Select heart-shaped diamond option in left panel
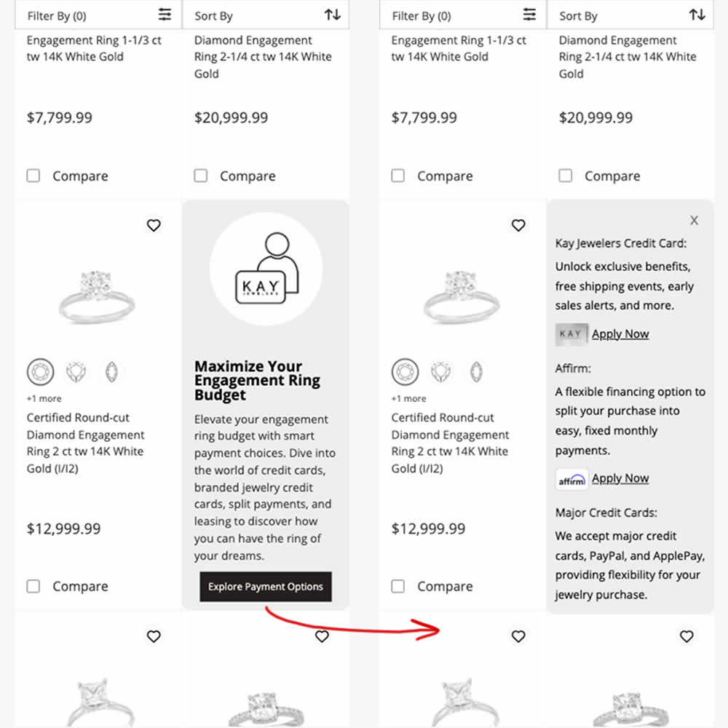Image resolution: width=728 pixels, height=728 pixels. tap(76, 372)
